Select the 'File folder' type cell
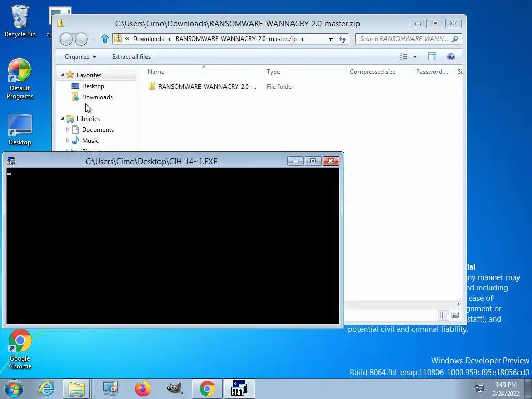The height and width of the screenshot is (399, 532). pos(280,87)
